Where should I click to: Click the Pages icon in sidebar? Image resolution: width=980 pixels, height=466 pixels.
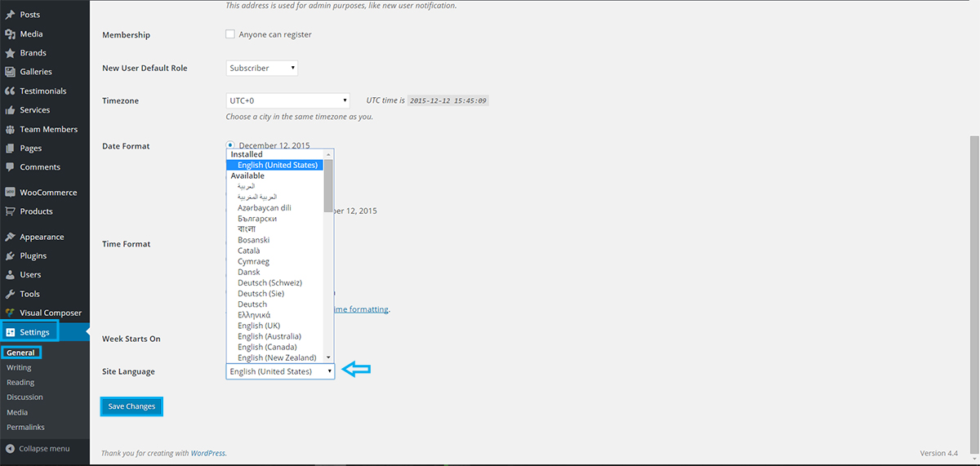[10, 149]
